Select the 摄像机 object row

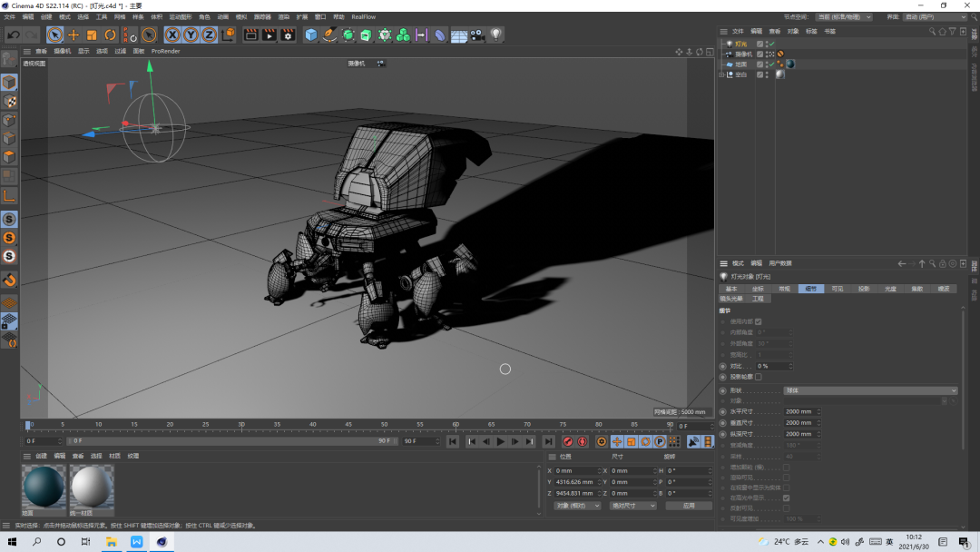743,54
